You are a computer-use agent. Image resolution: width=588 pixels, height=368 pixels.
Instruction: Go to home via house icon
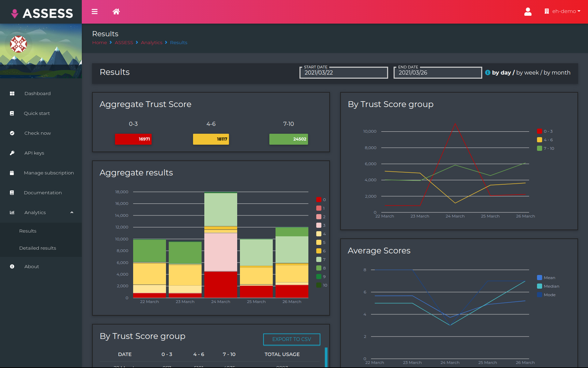116,12
